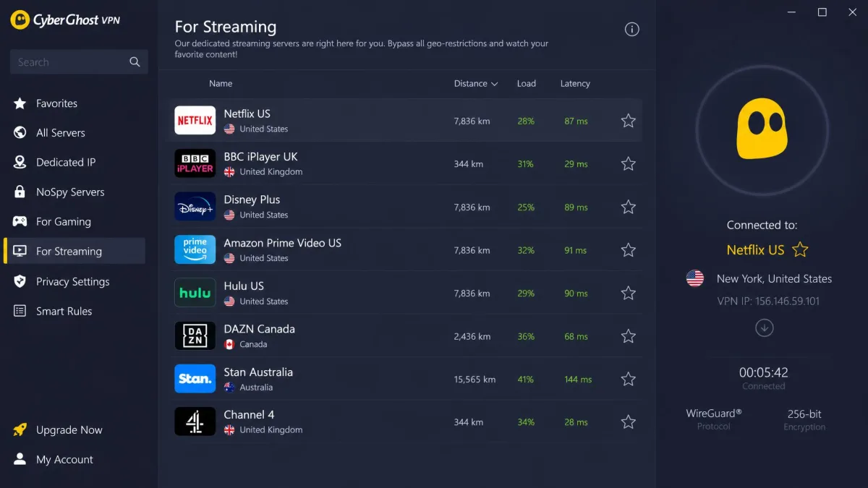Screen dimensions: 868x488
Task: Click the My Account person icon
Action: pos(20,459)
